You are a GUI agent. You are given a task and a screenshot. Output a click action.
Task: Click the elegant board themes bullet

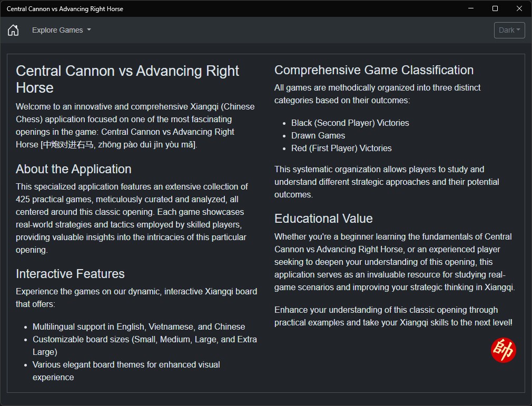pyautogui.click(x=126, y=364)
